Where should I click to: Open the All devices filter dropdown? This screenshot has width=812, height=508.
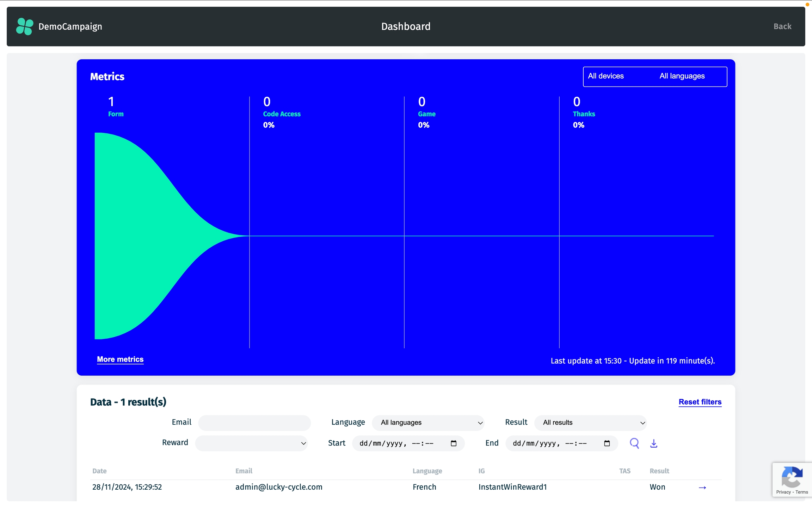[x=606, y=76]
